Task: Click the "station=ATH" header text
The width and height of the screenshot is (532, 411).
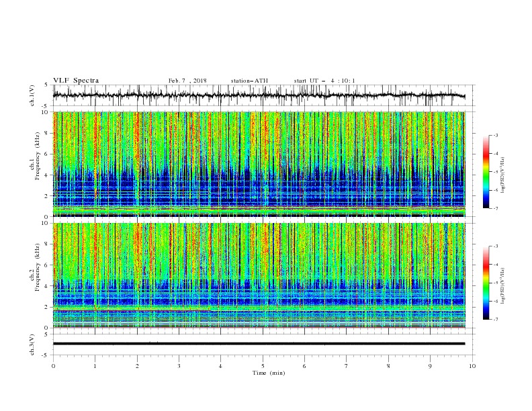Action: click(x=249, y=81)
